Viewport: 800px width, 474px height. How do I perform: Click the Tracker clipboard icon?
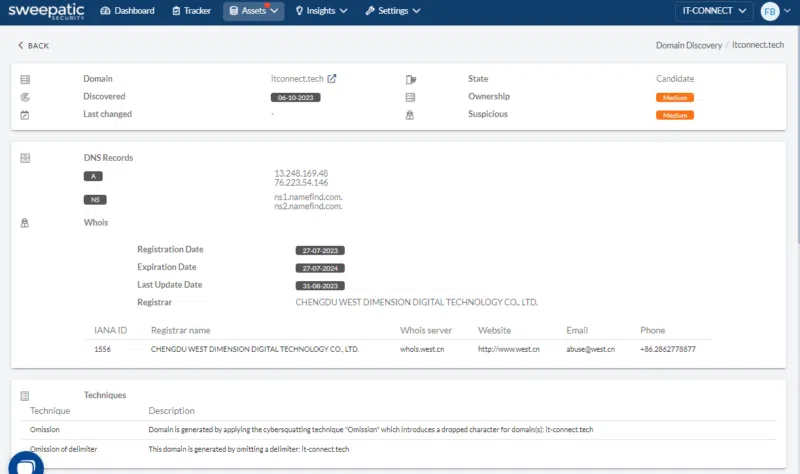pyautogui.click(x=176, y=11)
